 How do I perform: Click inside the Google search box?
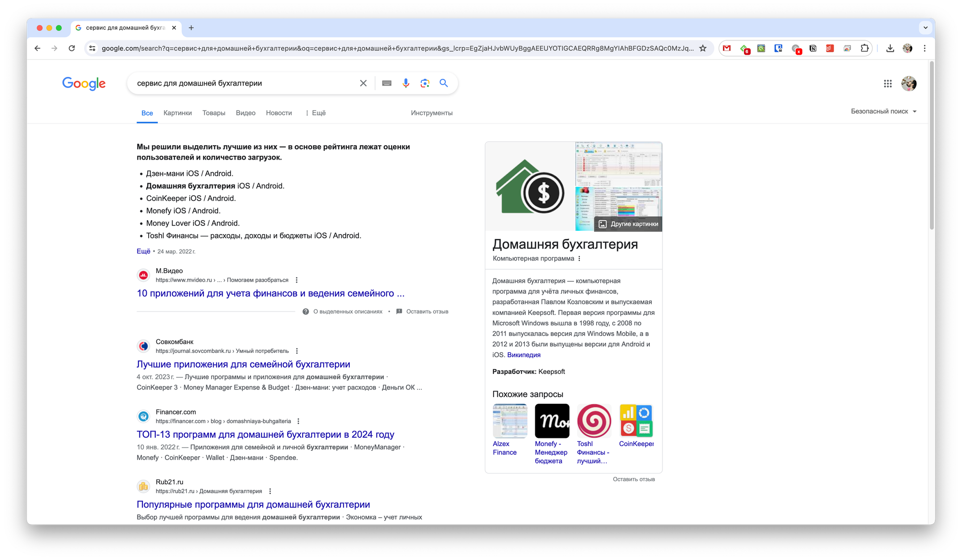pos(240,83)
